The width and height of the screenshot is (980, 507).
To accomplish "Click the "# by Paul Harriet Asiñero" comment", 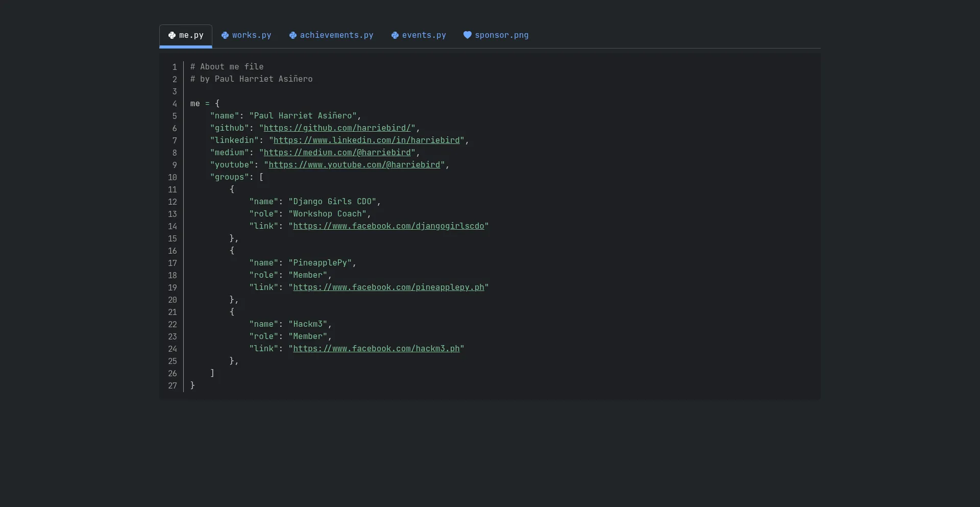I will (x=252, y=79).
